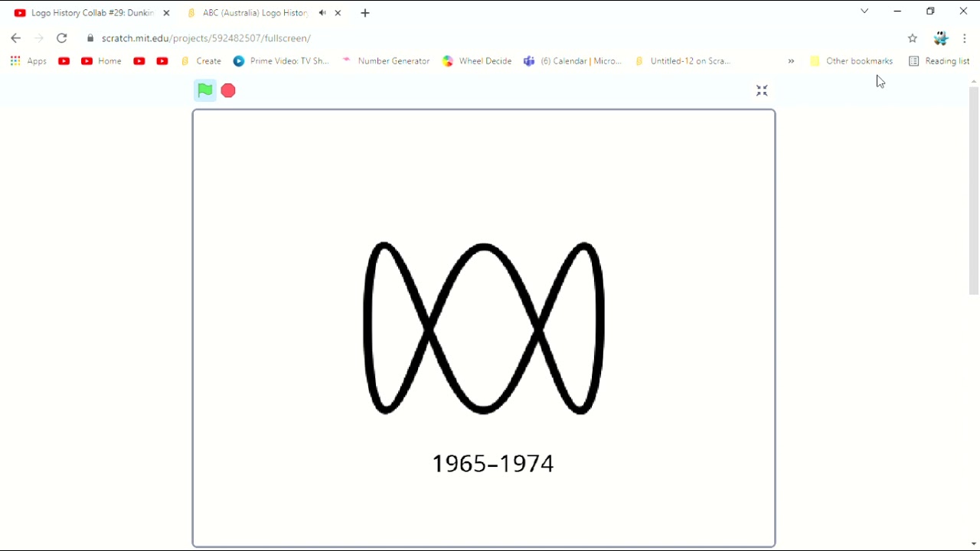This screenshot has width=980, height=551.
Task: Open the Untitled-12 on Scratch bookmark
Action: [x=682, y=61]
